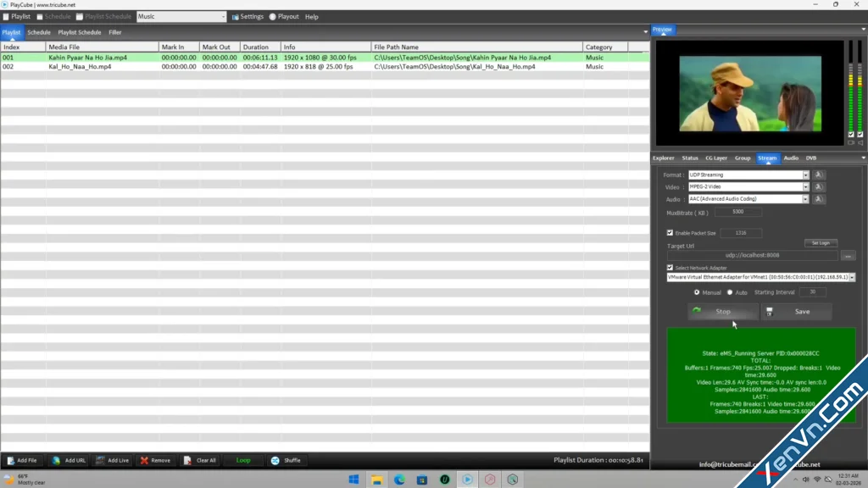
Task: Click the Settings icon in menu bar
Action: [x=236, y=17]
